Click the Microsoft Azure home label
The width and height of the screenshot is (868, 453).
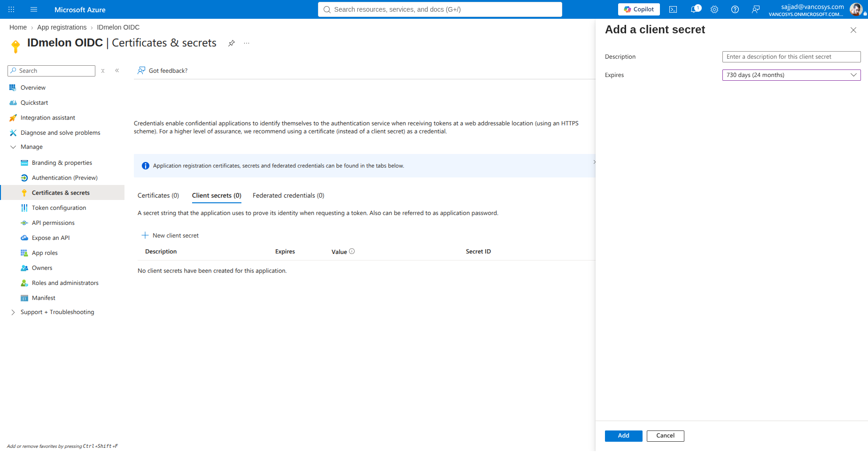[x=80, y=9]
